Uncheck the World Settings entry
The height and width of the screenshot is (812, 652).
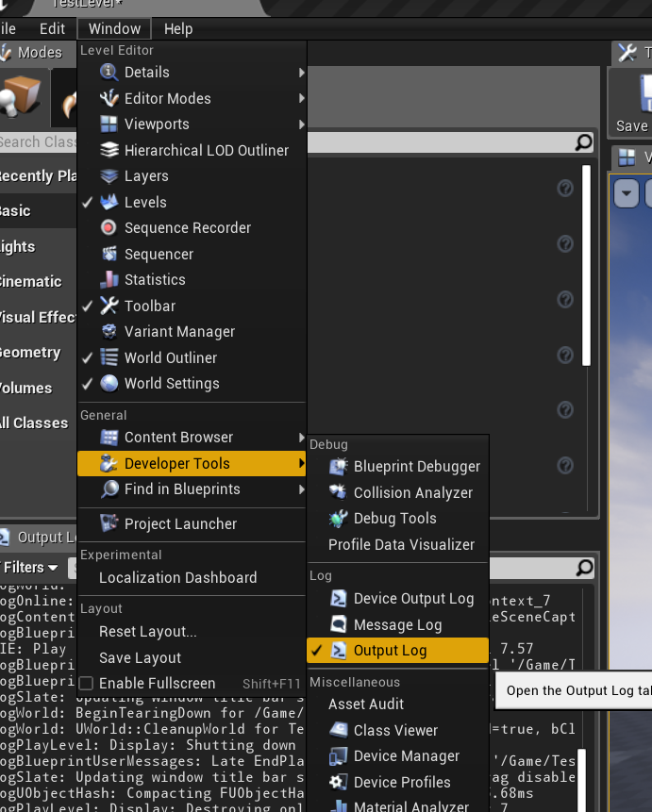pos(88,383)
